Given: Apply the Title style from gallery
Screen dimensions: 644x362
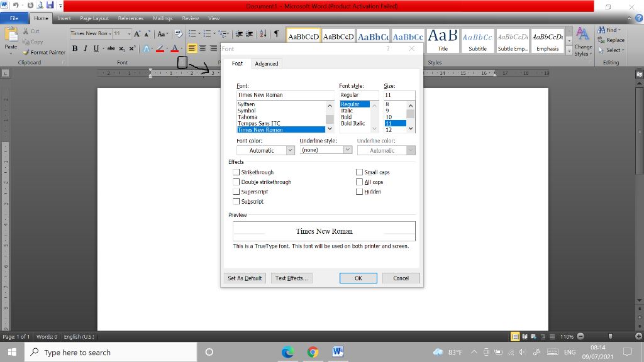Looking at the screenshot, I should (443, 41).
